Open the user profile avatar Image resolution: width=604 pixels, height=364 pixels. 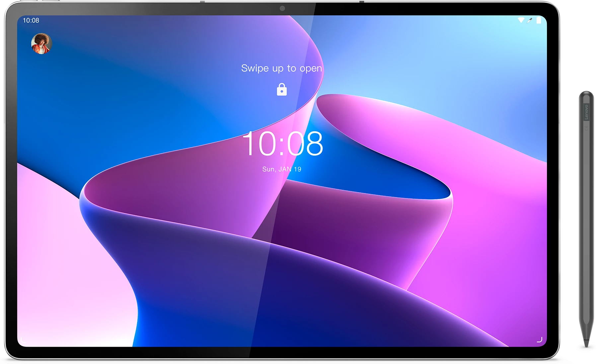(41, 43)
